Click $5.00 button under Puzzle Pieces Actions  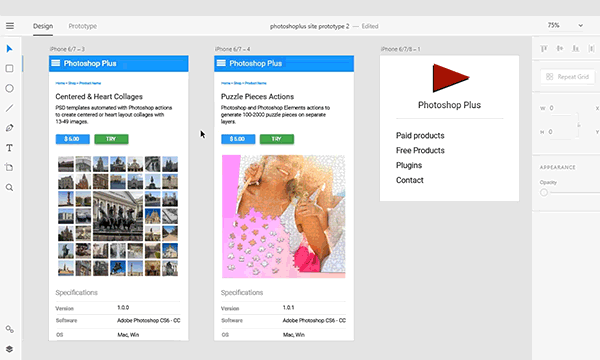[238, 139]
